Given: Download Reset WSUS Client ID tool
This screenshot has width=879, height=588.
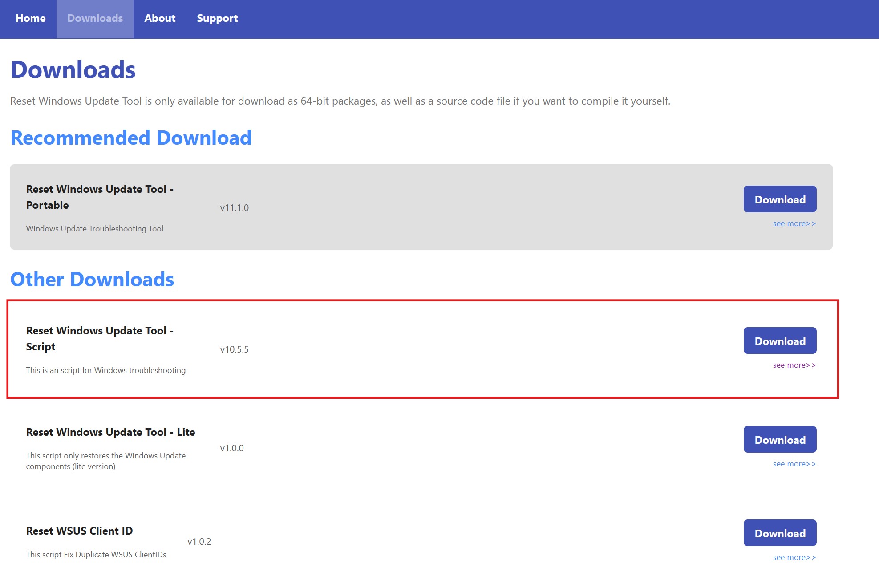Looking at the screenshot, I should coord(780,532).
